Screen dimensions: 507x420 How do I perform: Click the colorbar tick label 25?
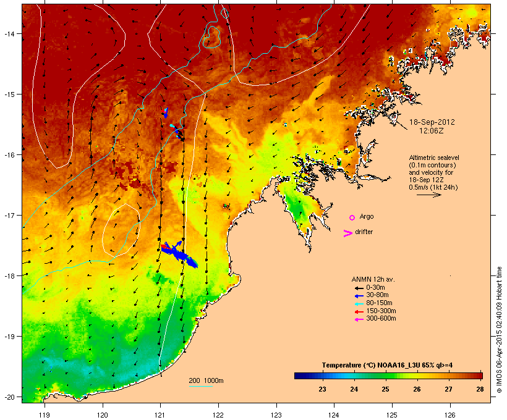coord(385,389)
